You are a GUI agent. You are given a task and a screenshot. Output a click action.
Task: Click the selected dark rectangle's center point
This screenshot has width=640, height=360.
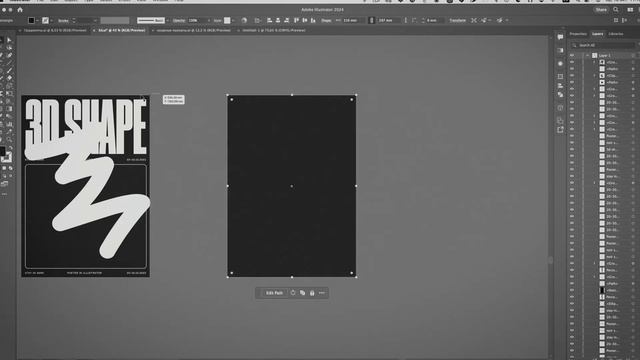291,186
